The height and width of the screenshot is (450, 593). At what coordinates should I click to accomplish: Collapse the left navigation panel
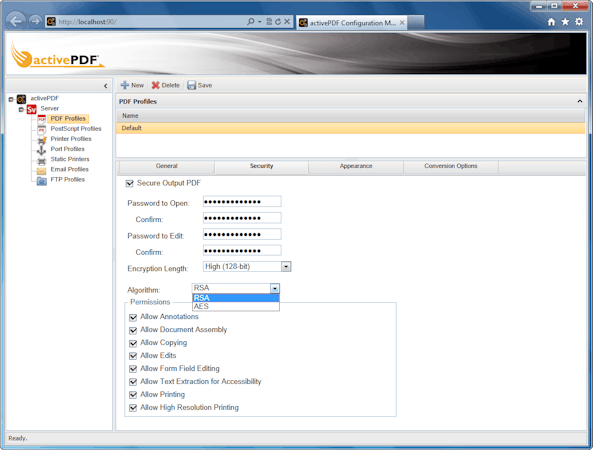point(106,86)
